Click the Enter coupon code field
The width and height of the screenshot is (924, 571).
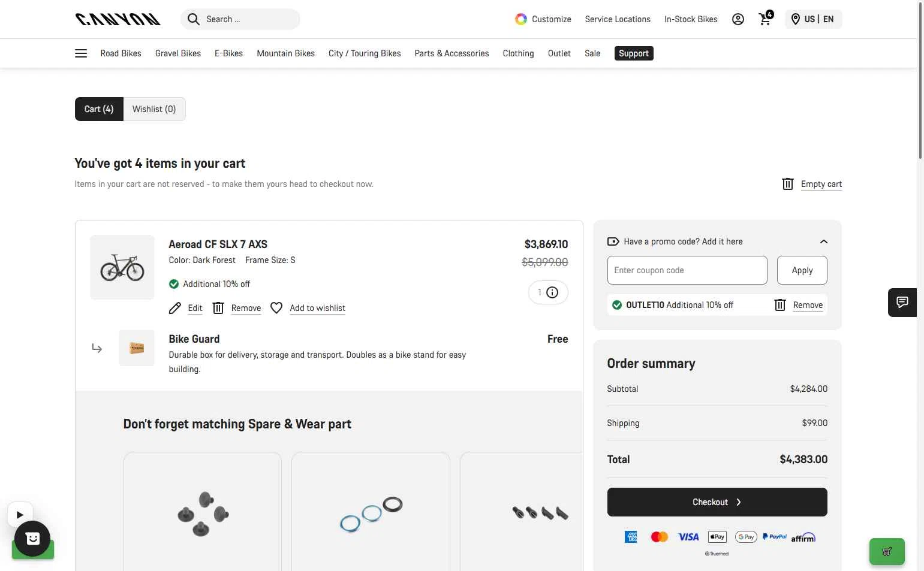[687, 270]
